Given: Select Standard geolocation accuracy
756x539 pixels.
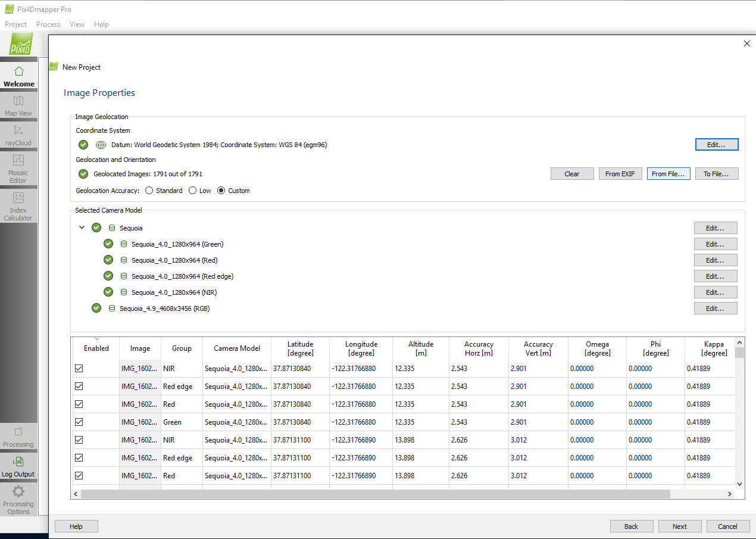Looking at the screenshot, I should pyautogui.click(x=149, y=191).
